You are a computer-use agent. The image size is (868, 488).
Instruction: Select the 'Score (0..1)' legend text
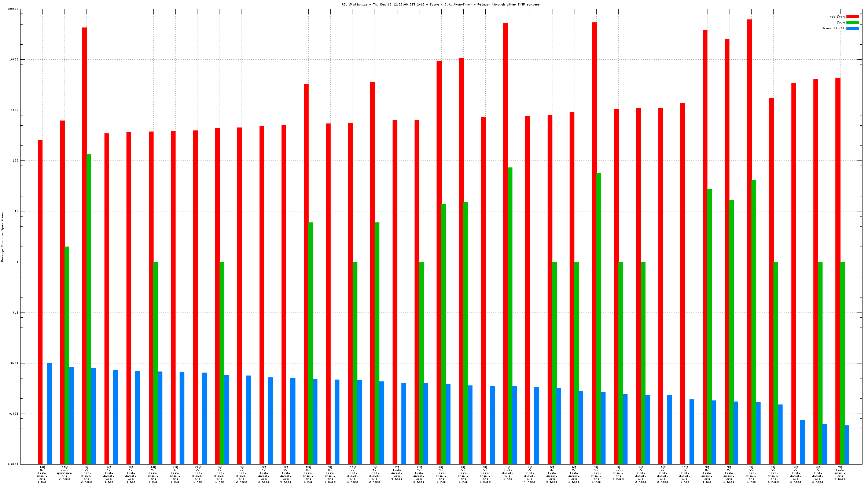pos(833,28)
